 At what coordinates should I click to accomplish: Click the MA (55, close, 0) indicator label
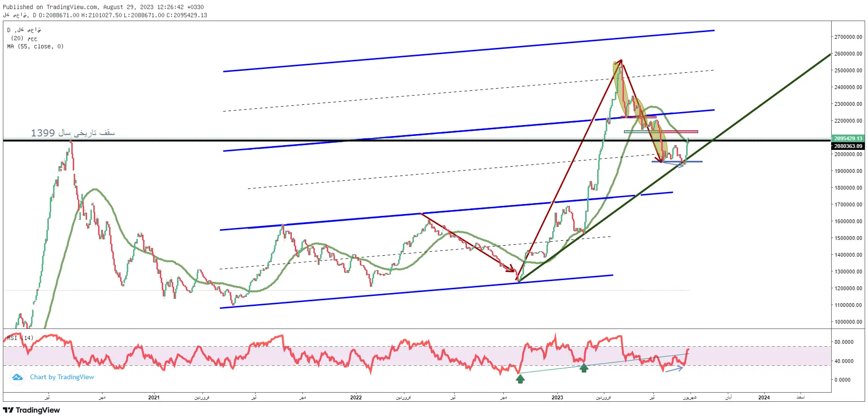point(35,46)
